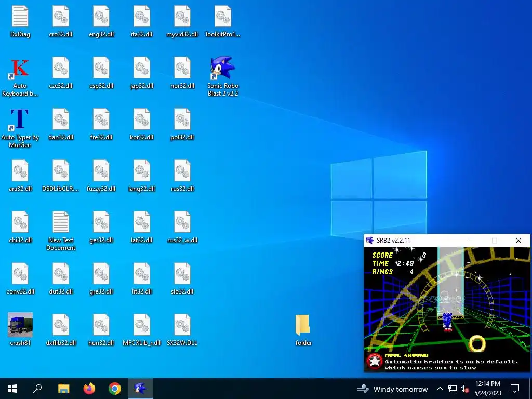The height and width of the screenshot is (399, 532).
Task: Select the crash81 truck thumbnail
Action: pyautogui.click(x=20, y=325)
